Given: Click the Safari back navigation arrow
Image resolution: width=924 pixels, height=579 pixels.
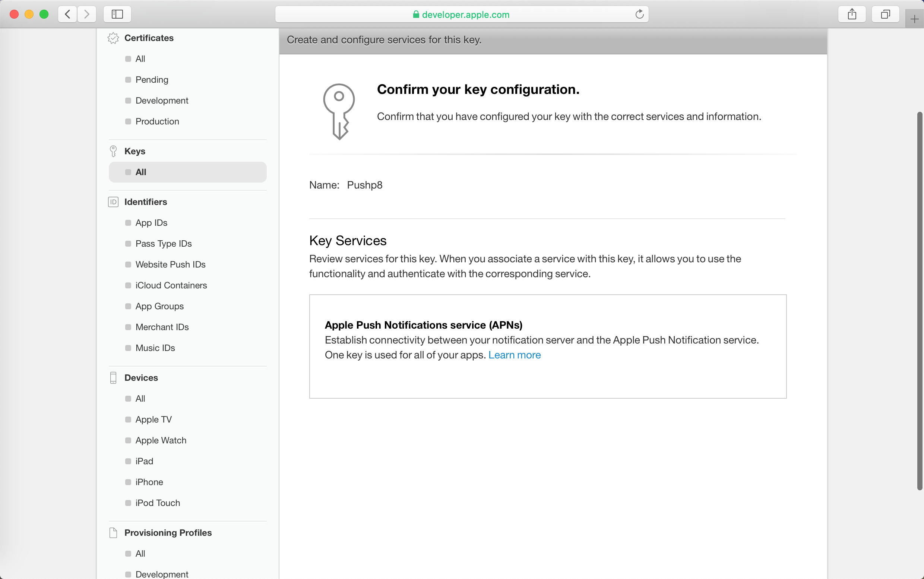Looking at the screenshot, I should coord(67,14).
